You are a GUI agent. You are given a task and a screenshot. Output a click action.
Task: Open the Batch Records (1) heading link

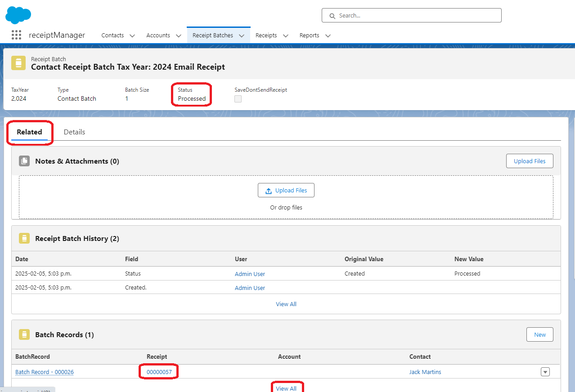(x=64, y=334)
